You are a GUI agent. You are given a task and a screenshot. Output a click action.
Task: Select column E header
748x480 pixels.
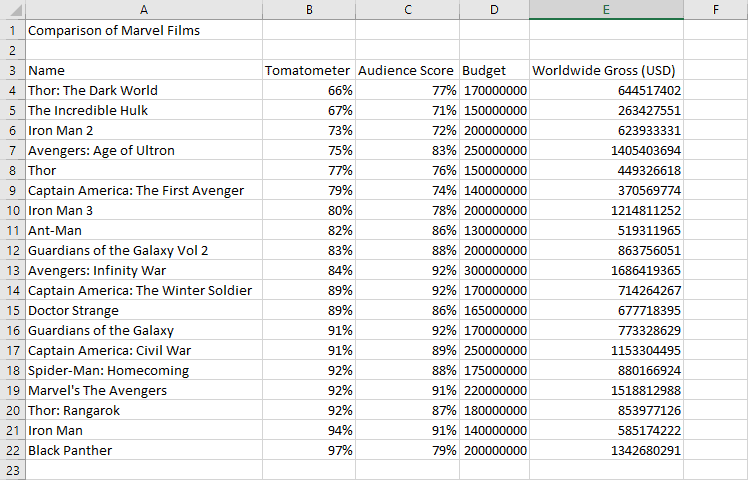click(606, 10)
